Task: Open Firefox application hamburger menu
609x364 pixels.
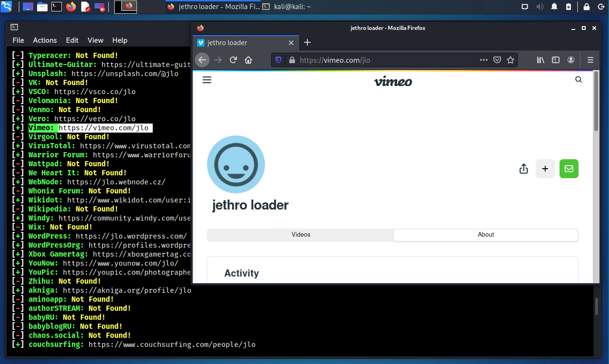Action: 590,60
